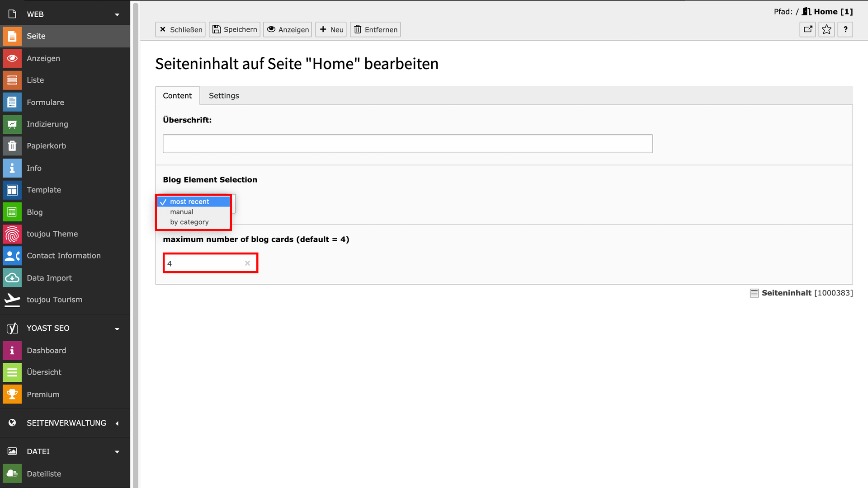Expand the SEITENVERWALTUNG module group

tap(117, 423)
